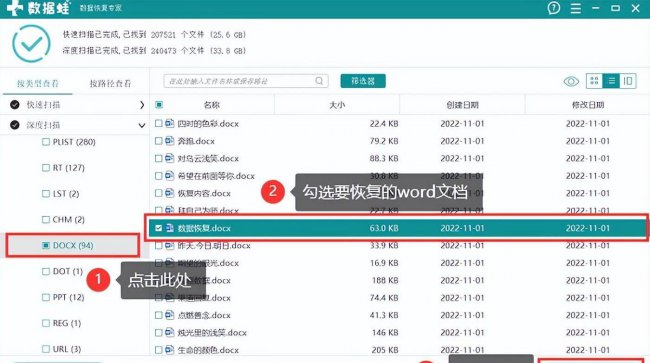This screenshot has width=650, height=363.
Task: Check the URL (3) file type box
Action: pos(46,349)
